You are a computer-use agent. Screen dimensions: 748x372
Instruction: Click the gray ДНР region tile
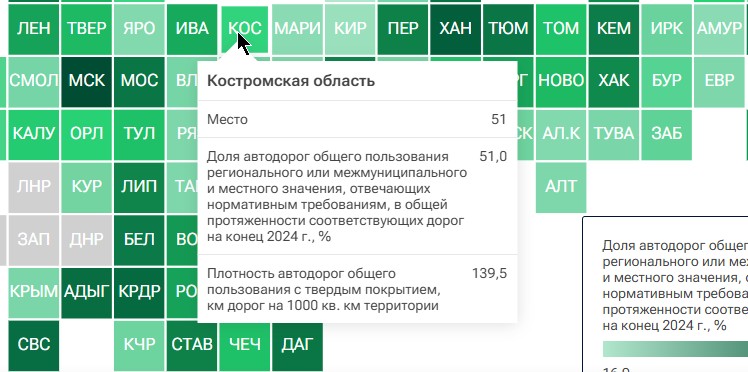86,240
